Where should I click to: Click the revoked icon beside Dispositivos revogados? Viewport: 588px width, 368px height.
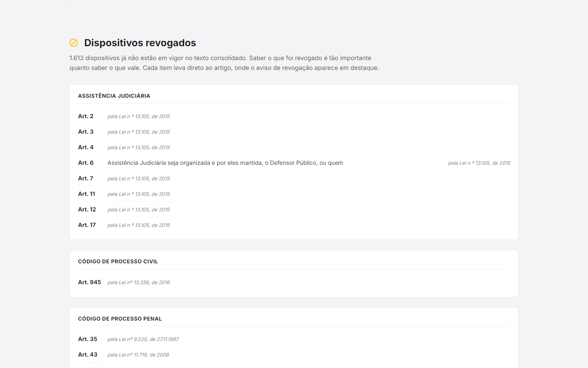click(x=73, y=43)
